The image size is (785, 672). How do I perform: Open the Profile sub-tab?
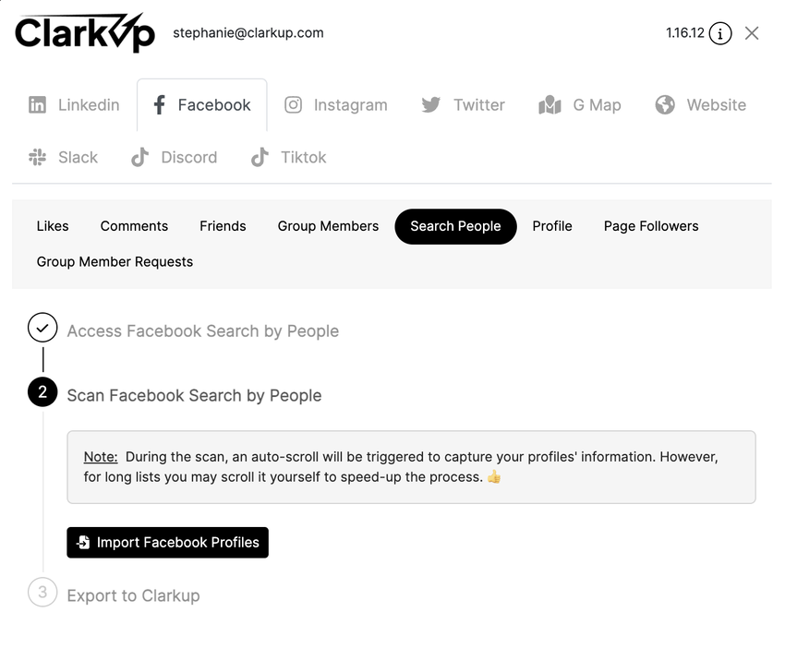[552, 226]
